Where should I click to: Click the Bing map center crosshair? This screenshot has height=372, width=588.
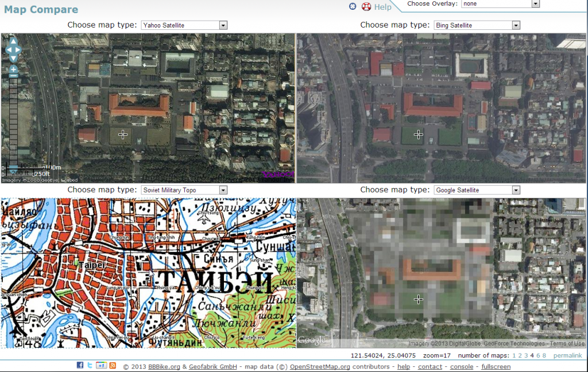[419, 135]
